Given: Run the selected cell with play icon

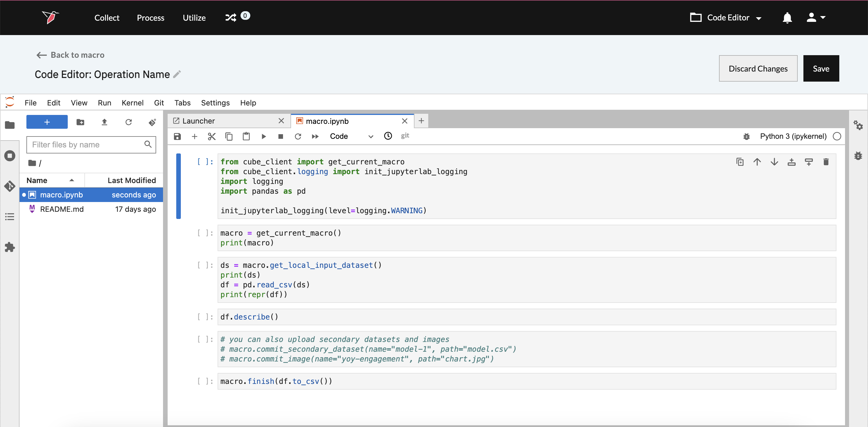Looking at the screenshot, I should (x=263, y=136).
